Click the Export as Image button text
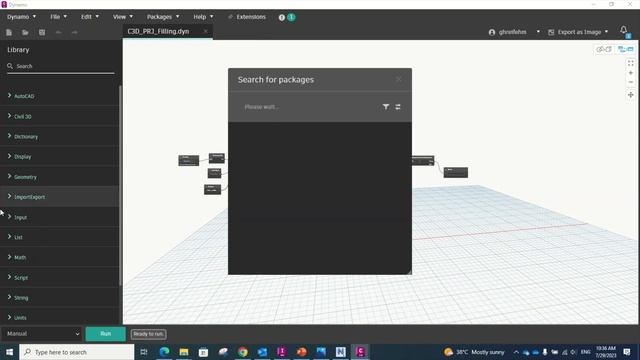The height and width of the screenshot is (360, 640). [579, 32]
